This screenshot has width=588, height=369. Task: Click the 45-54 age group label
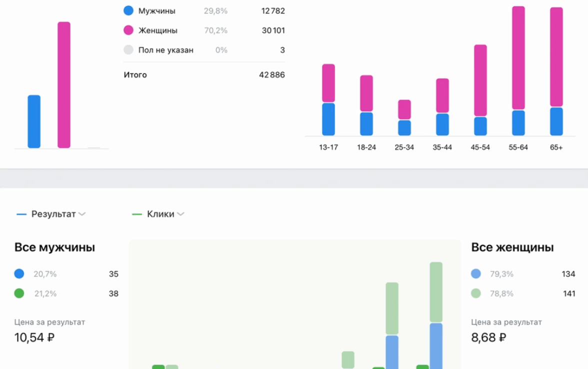click(480, 147)
